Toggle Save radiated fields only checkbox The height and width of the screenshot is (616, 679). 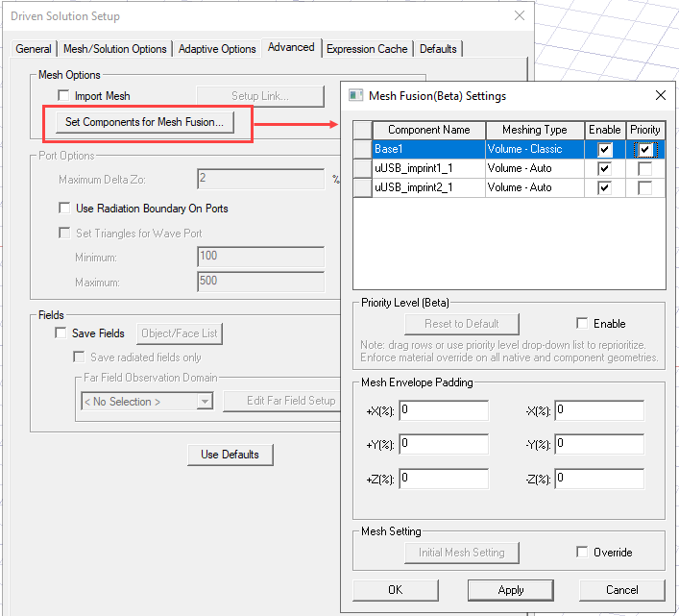click(x=79, y=357)
